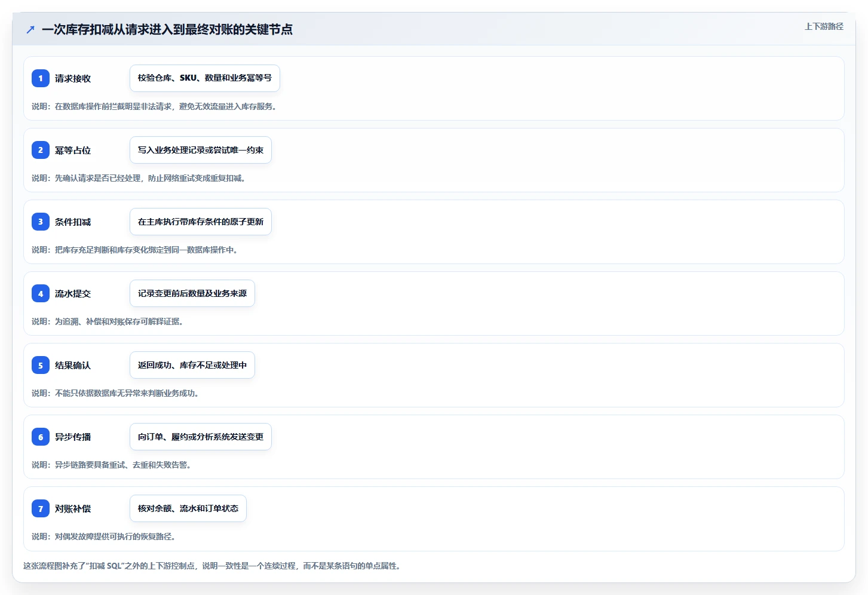868x595 pixels.
Task: Click step number badge 3 for 条件扣减
Action: click(x=41, y=222)
